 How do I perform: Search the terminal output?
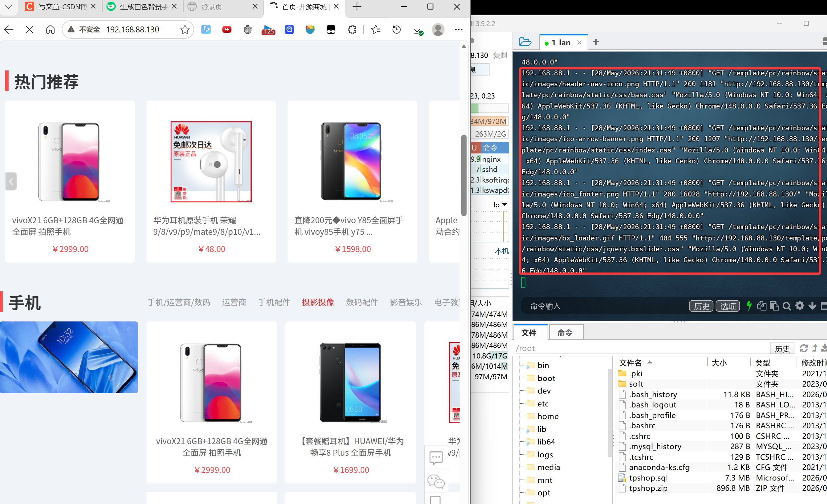point(787,306)
